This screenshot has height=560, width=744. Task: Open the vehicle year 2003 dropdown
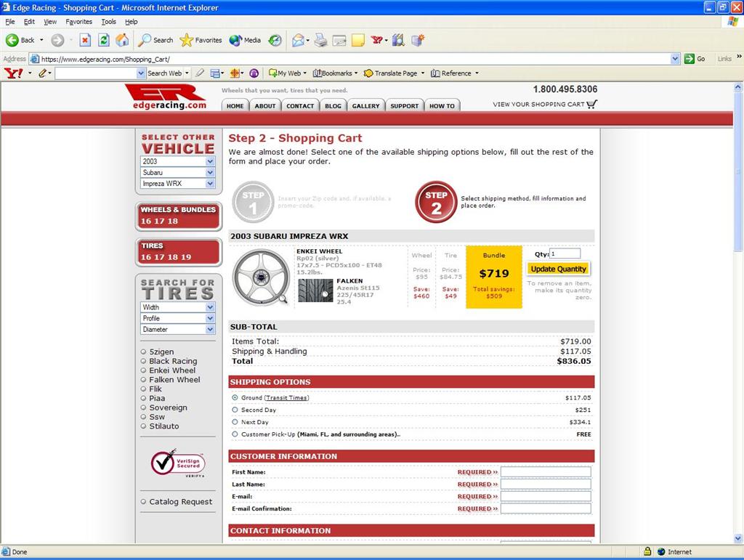pos(178,162)
